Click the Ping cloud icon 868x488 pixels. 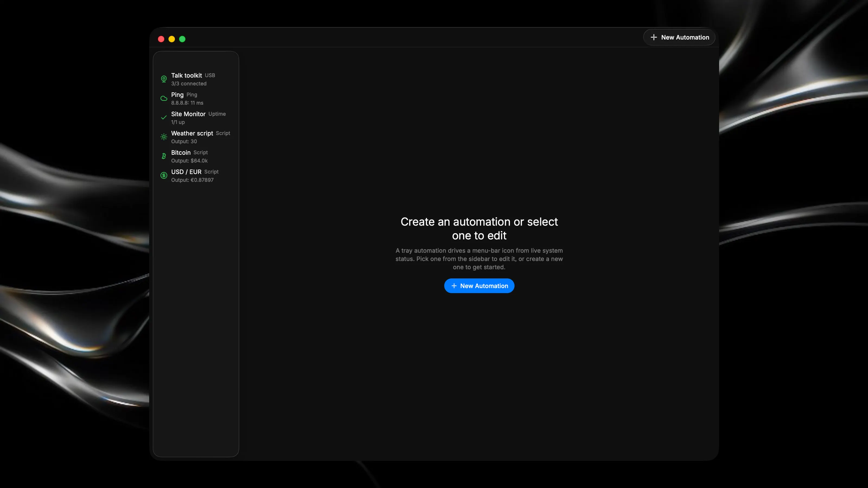click(164, 98)
